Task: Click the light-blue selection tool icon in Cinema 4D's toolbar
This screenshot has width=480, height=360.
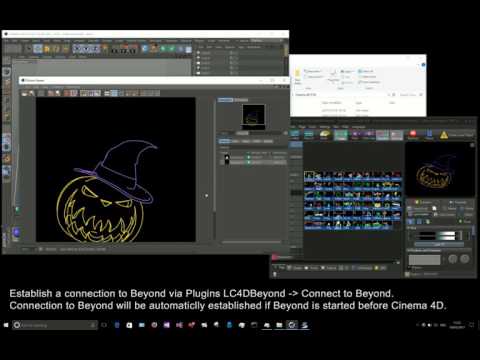Action: (38, 49)
